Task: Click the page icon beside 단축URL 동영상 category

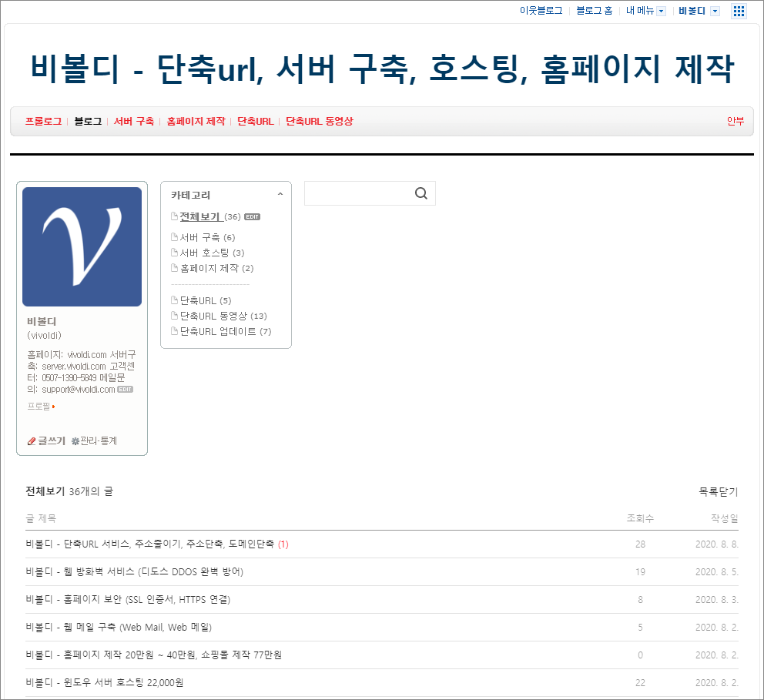Action: pos(174,316)
